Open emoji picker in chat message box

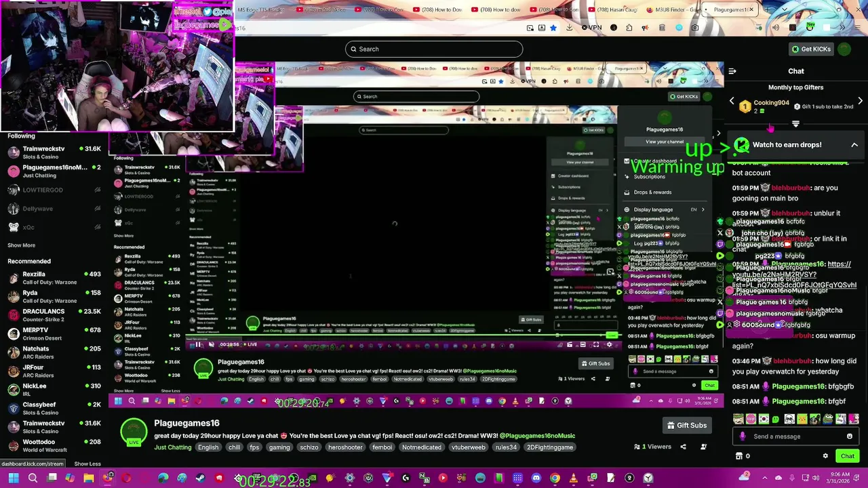[x=849, y=436]
